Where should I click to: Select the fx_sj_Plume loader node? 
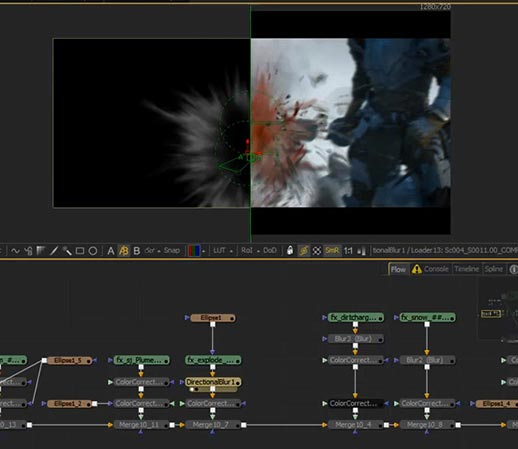(142, 360)
